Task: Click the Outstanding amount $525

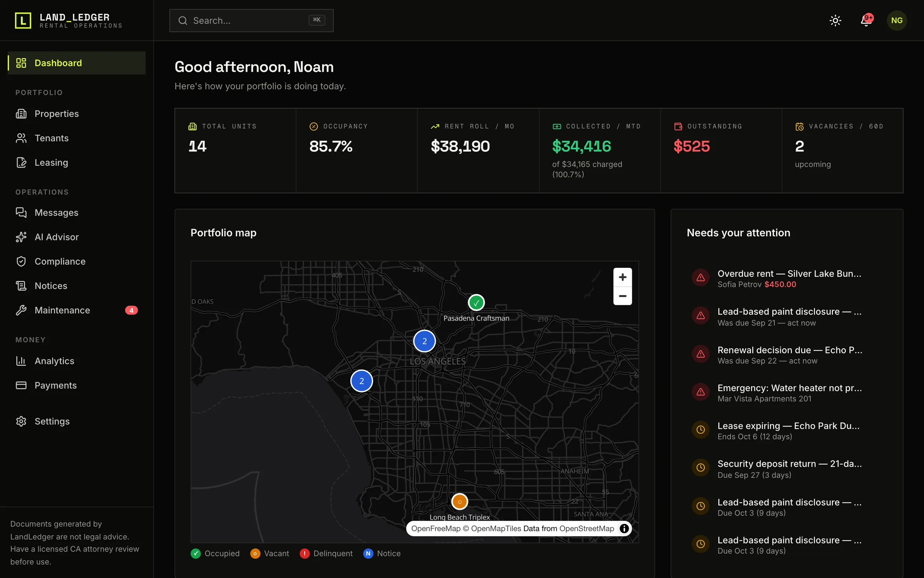Action: tap(691, 146)
